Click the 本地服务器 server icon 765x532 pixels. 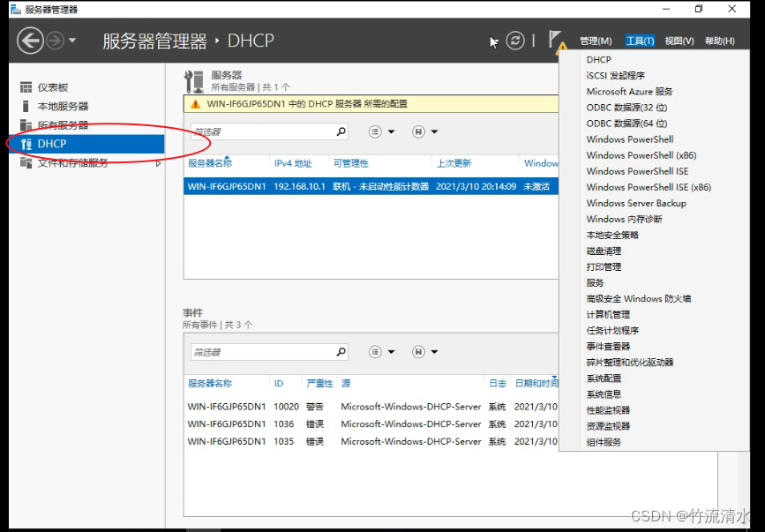click(26, 106)
